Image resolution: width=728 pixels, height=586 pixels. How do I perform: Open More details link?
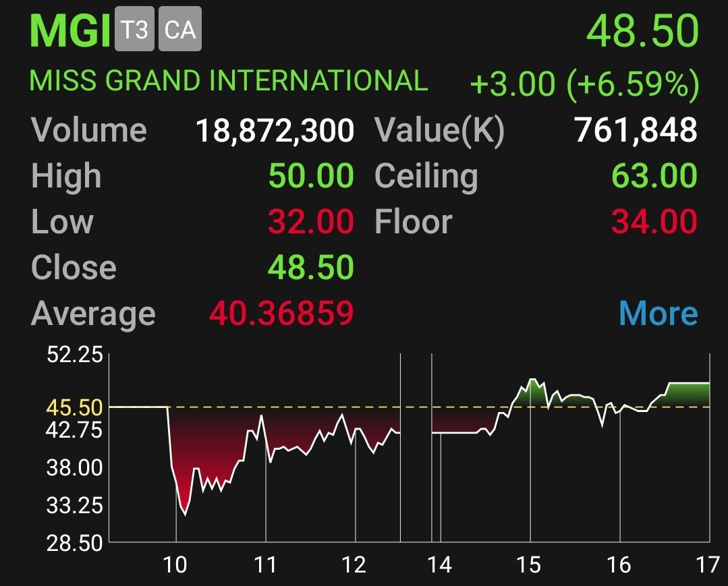pyautogui.click(x=657, y=314)
